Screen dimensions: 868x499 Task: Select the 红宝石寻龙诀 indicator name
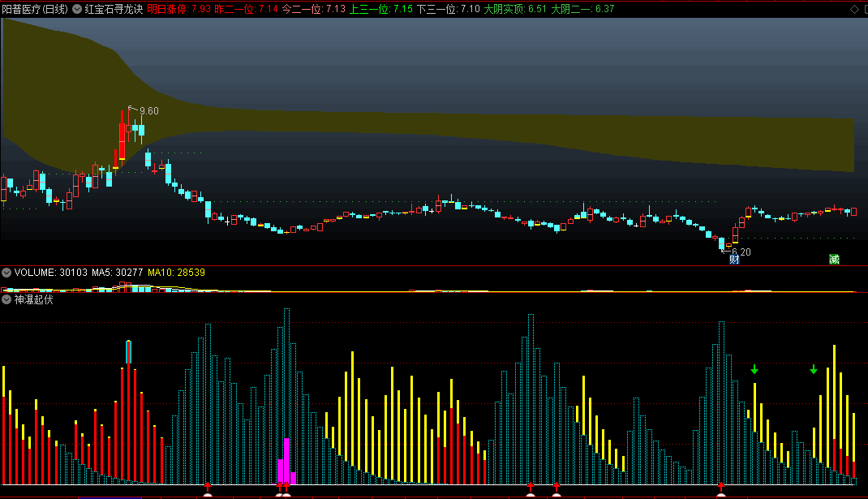[x=114, y=9]
